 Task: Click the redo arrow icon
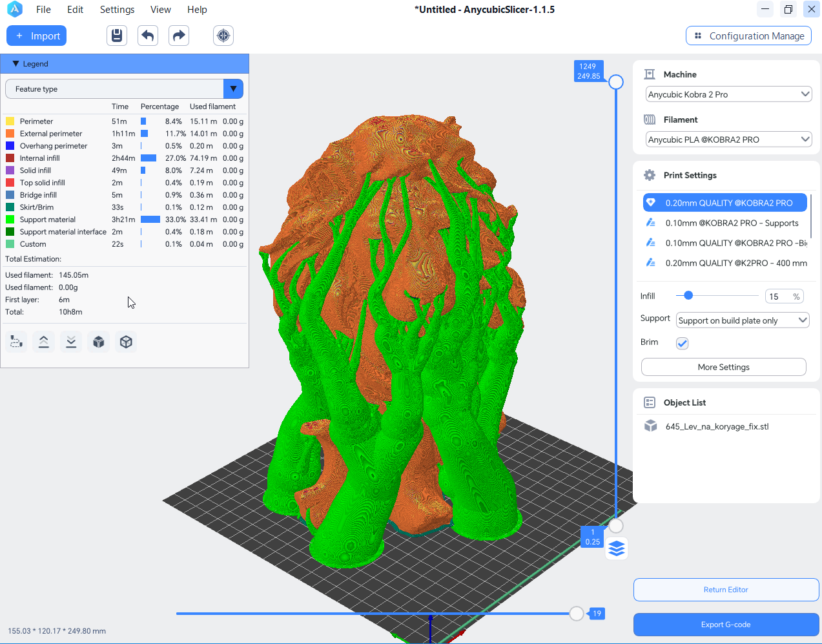(x=179, y=36)
